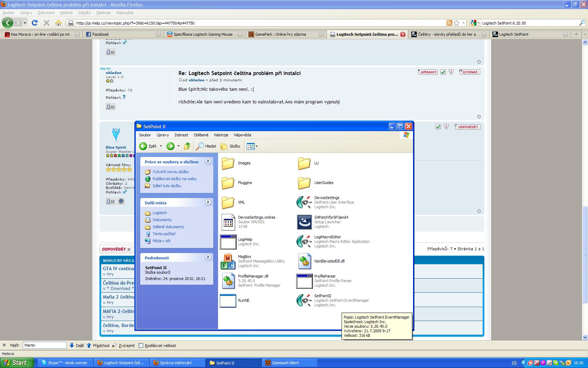Collapse the Práce se soubory a složkou panel

208,161
